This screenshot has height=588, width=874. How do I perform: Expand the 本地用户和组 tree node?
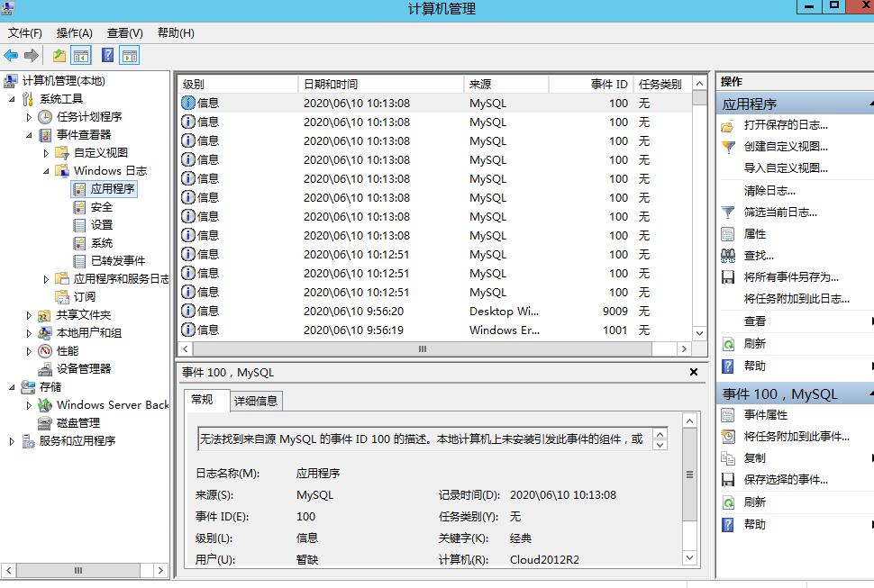click(29, 333)
